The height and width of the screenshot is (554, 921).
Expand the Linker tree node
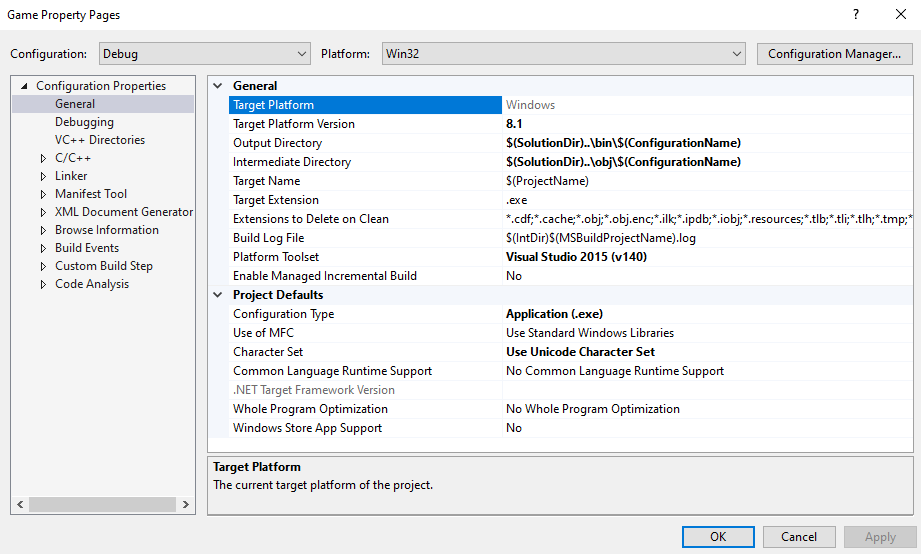(x=43, y=176)
